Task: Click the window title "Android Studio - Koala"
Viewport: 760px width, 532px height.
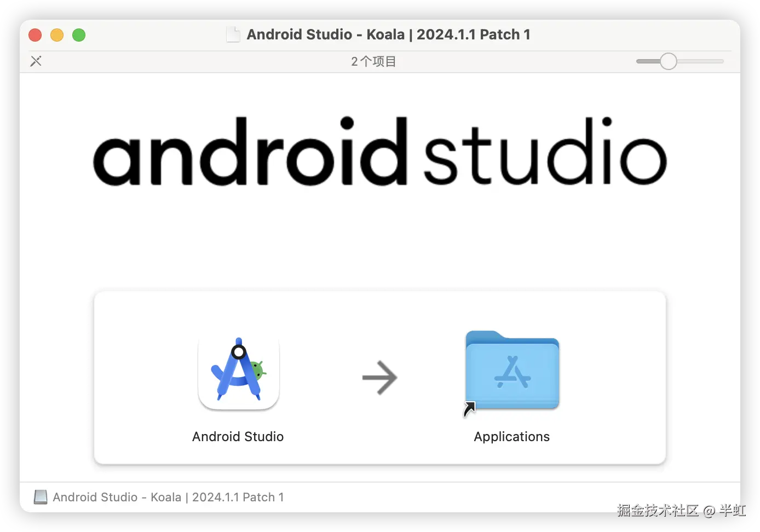Action: click(389, 34)
